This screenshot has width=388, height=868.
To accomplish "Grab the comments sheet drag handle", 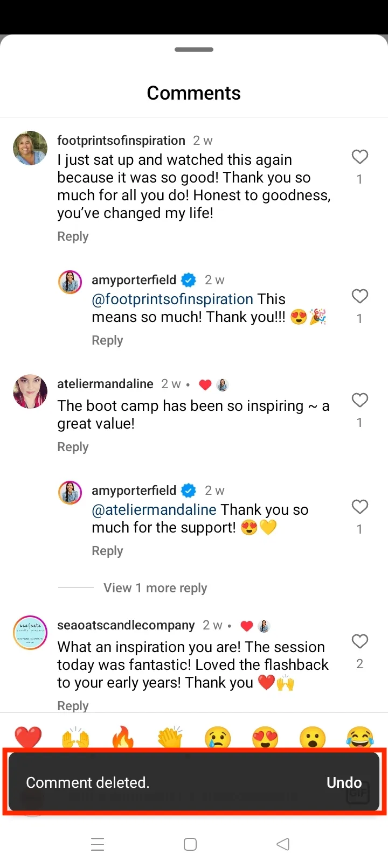I will (194, 50).
